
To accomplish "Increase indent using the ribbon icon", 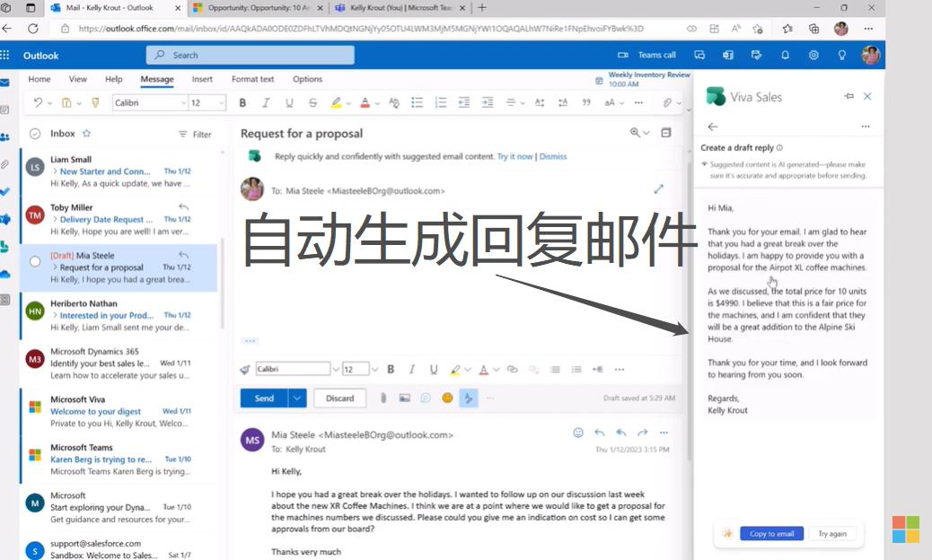I will pos(488,102).
